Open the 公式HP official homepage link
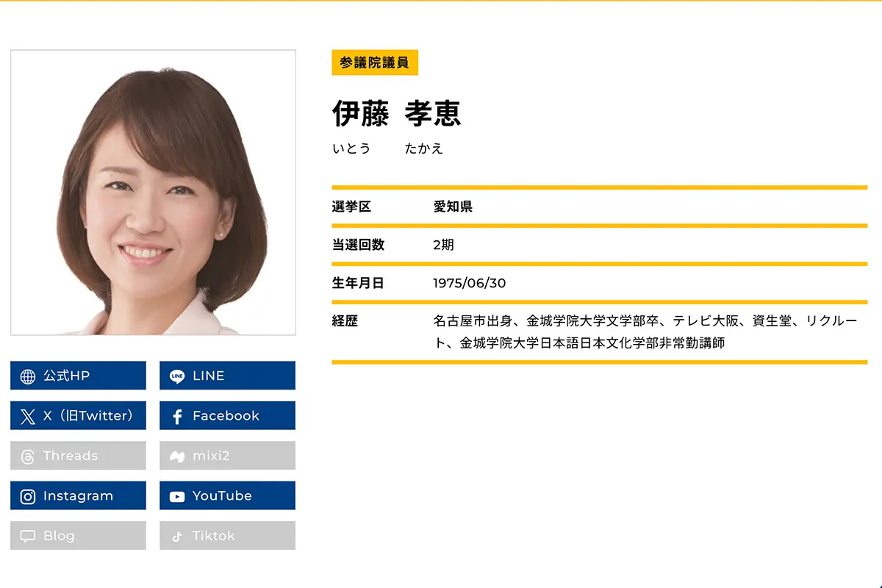The height and width of the screenshot is (588, 882). 78,376
